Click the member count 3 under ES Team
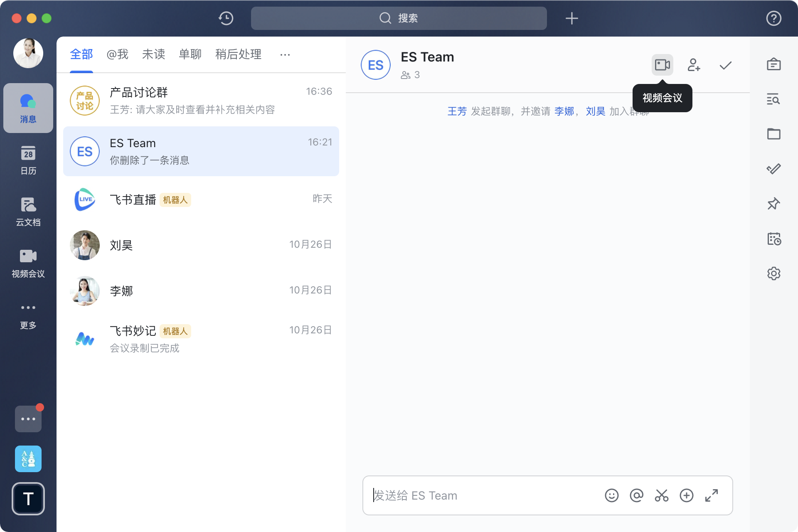 coord(410,75)
